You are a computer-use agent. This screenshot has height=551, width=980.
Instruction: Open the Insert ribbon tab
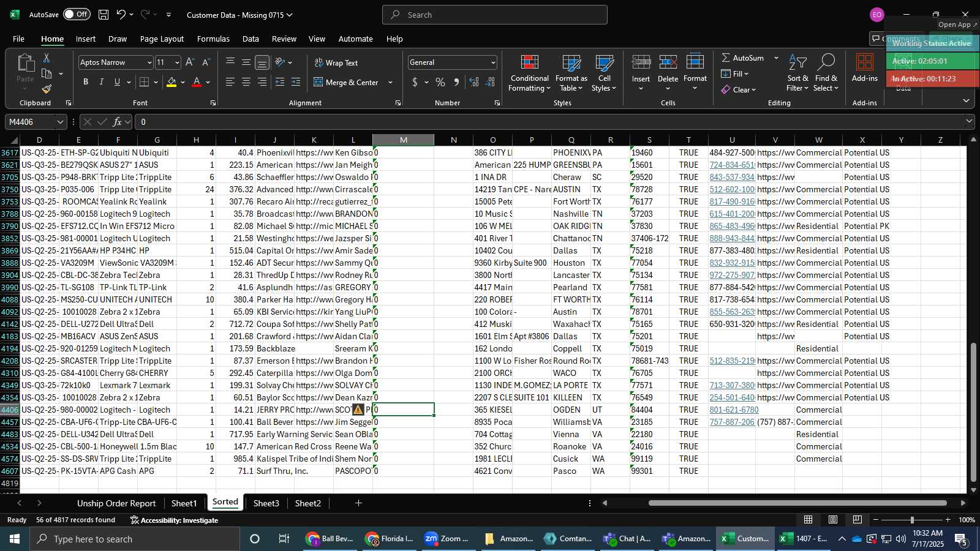86,39
